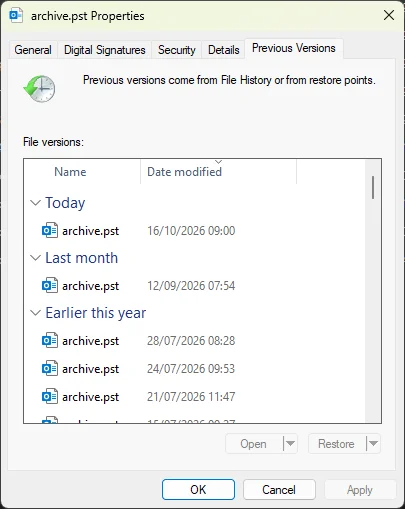Select the Outlook icon for the 21/07/2026 version
Screen dimensions: 405x509
click(50, 396)
